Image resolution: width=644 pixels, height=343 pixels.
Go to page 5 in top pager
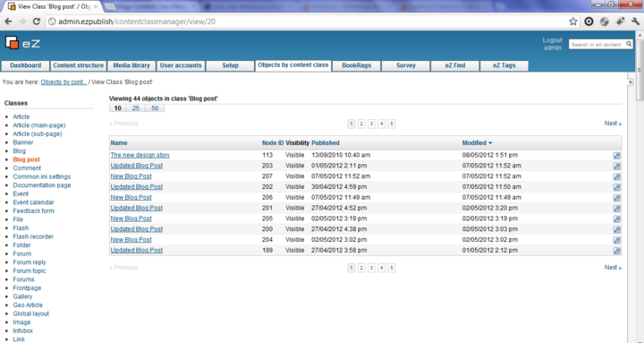coord(392,124)
